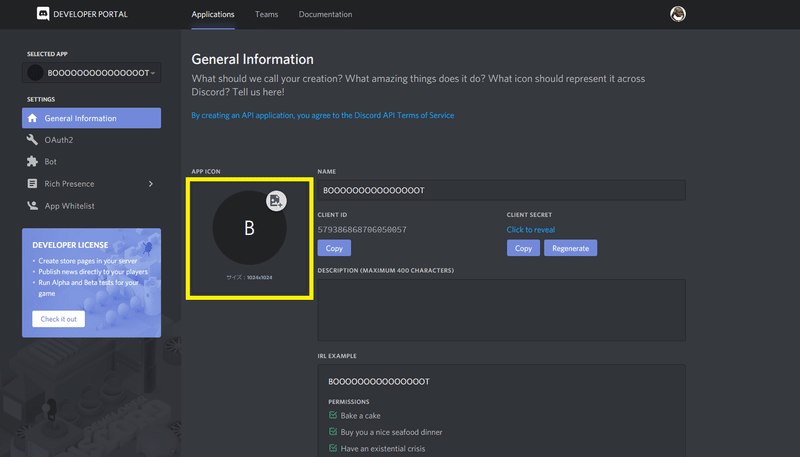
Task: Click the Client ID number text
Action: pos(362,230)
